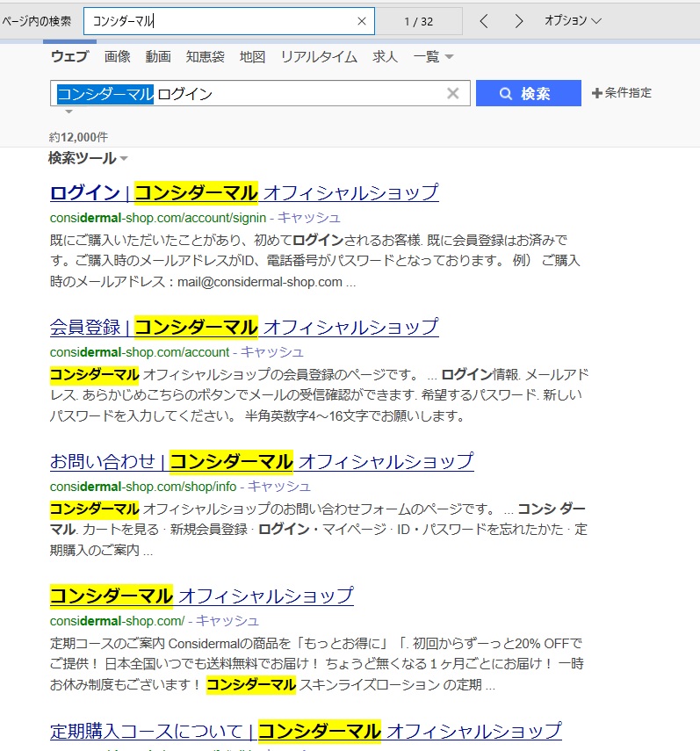This screenshot has height=751, width=700.
Task: Go to previous find match arrow
Action: coord(484,21)
